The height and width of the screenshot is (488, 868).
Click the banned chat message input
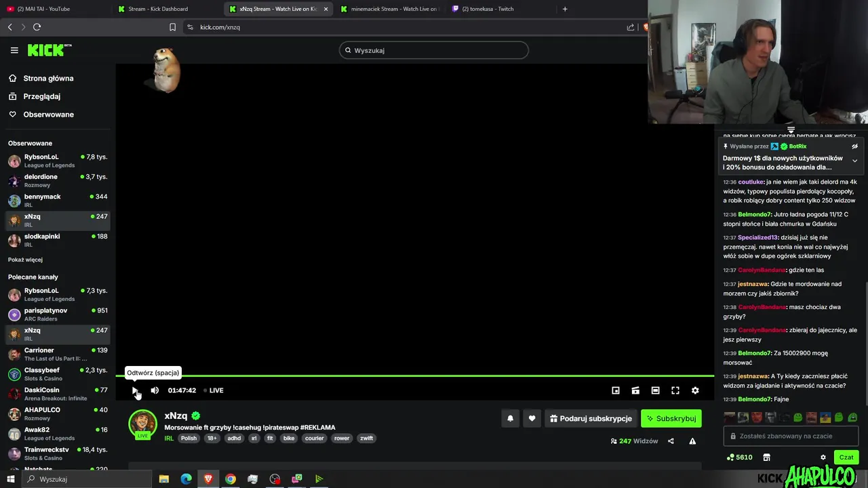[791, 436]
